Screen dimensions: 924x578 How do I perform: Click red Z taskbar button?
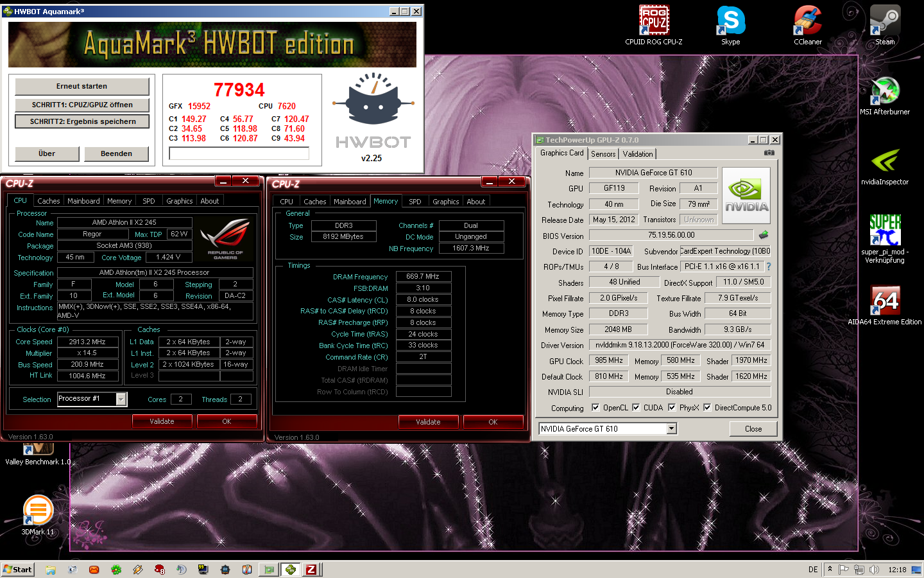(x=311, y=569)
